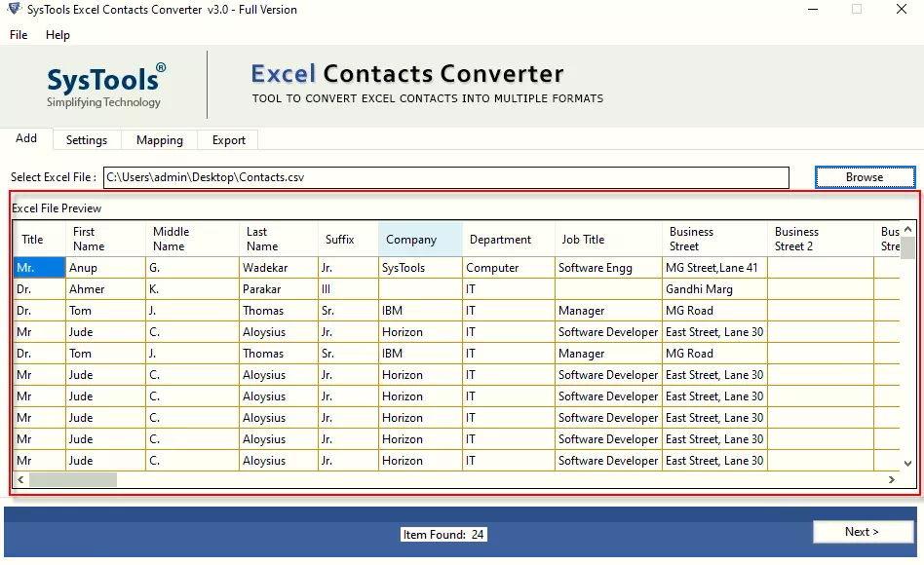Select the Add tab

point(26,138)
